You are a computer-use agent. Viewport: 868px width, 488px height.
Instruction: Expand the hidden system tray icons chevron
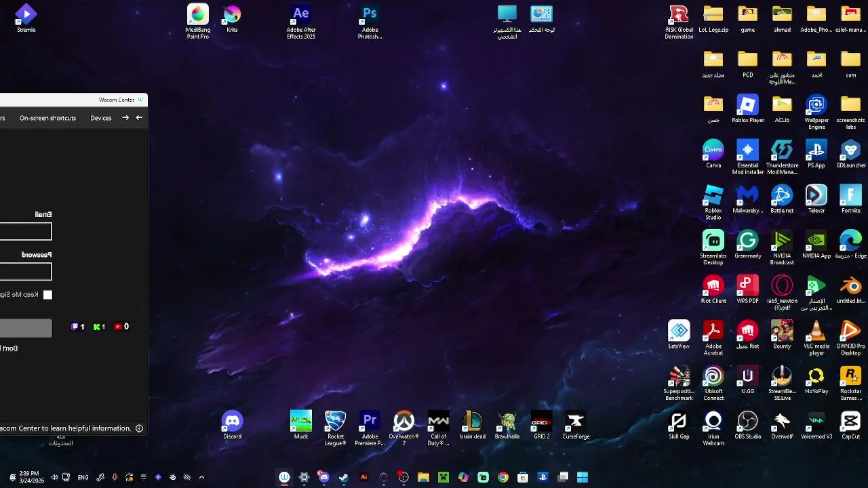click(201, 477)
